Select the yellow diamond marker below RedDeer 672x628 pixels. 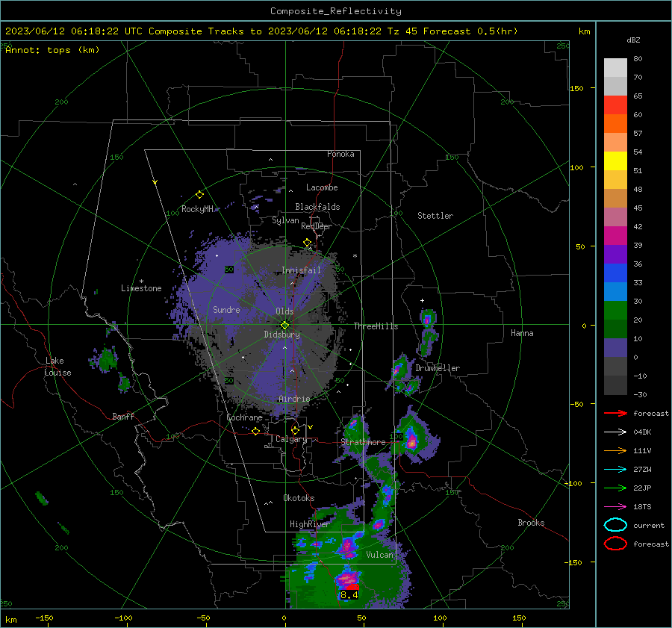(307, 243)
